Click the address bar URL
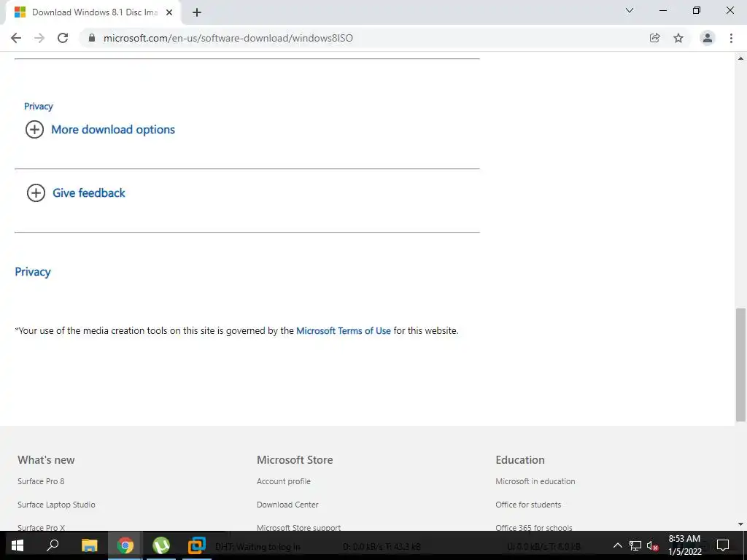The height and width of the screenshot is (560, 747). point(228,38)
